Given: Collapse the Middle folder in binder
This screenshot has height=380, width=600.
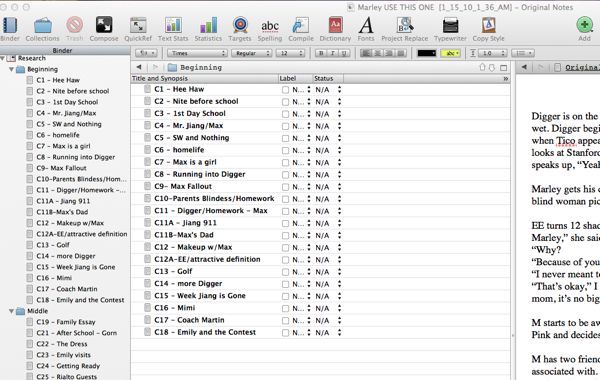Looking at the screenshot, I should (x=12, y=311).
